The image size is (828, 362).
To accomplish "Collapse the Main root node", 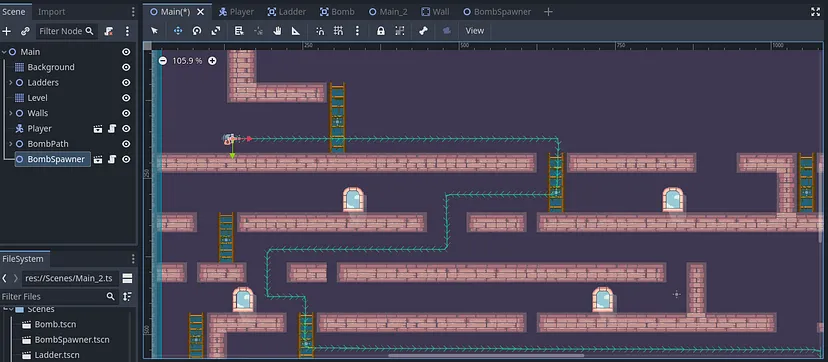I will click(4, 52).
